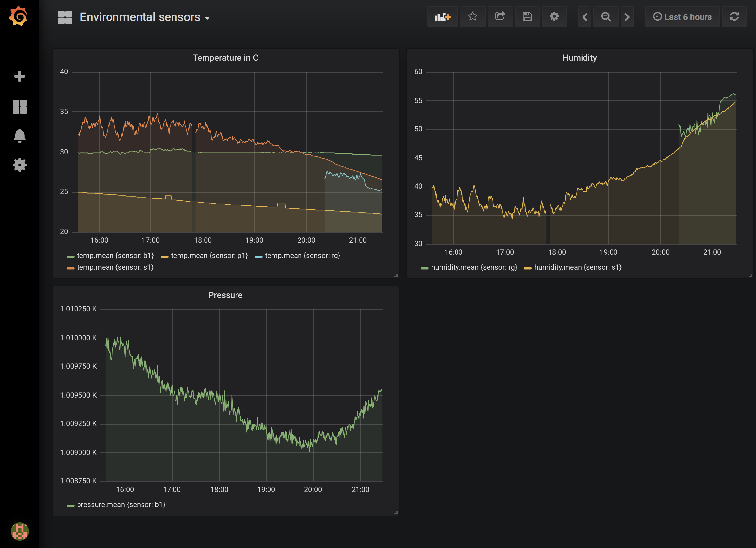Toggle humidity.mean sensor s1 legend series
This screenshot has width=756, height=548.
coord(577,267)
